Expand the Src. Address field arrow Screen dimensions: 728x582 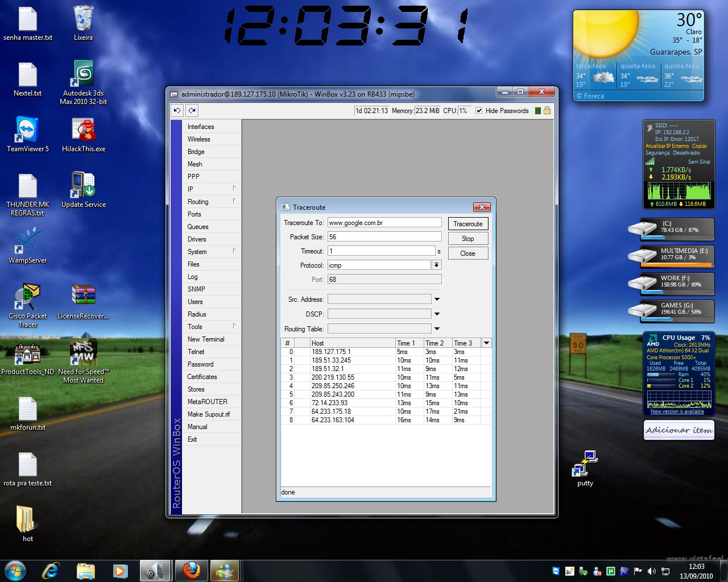(437, 299)
